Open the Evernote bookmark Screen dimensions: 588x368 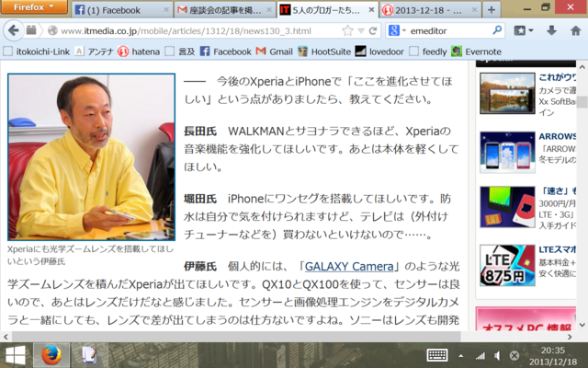(476, 52)
